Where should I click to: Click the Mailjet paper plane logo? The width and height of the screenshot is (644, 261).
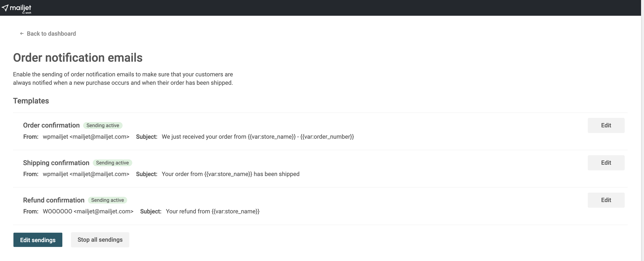[x=5, y=8]
